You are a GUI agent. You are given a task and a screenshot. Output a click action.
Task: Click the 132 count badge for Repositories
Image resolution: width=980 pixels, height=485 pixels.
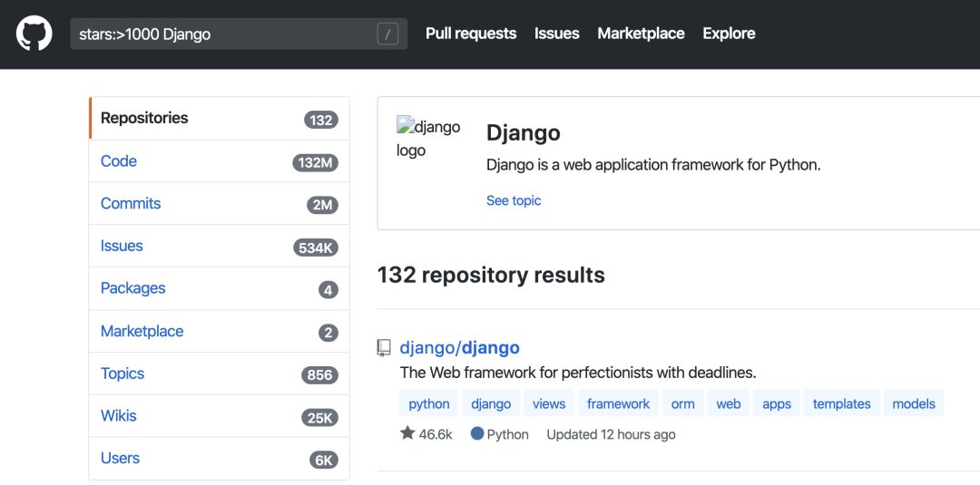pos(321,120)
